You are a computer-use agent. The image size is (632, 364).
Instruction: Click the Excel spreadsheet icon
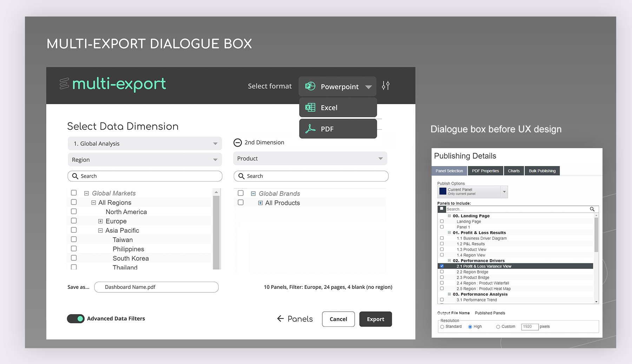click(310, 107)
